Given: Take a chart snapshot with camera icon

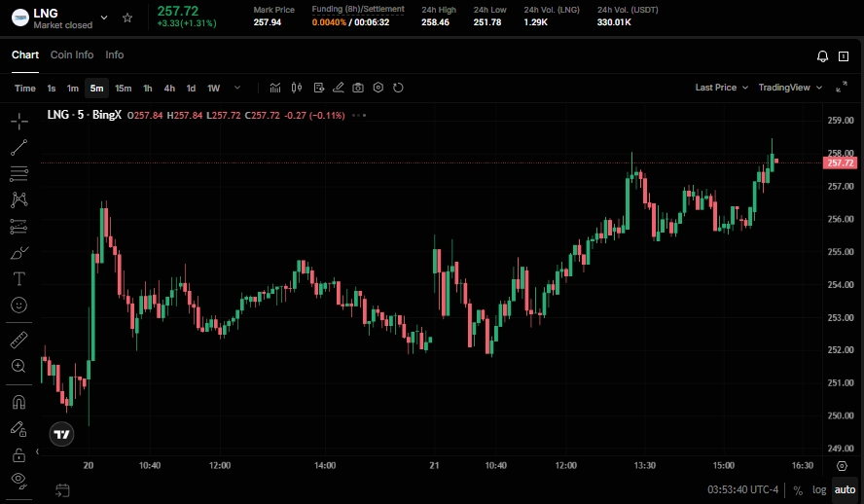Looking at the screenshot, I should pos(358,88).
